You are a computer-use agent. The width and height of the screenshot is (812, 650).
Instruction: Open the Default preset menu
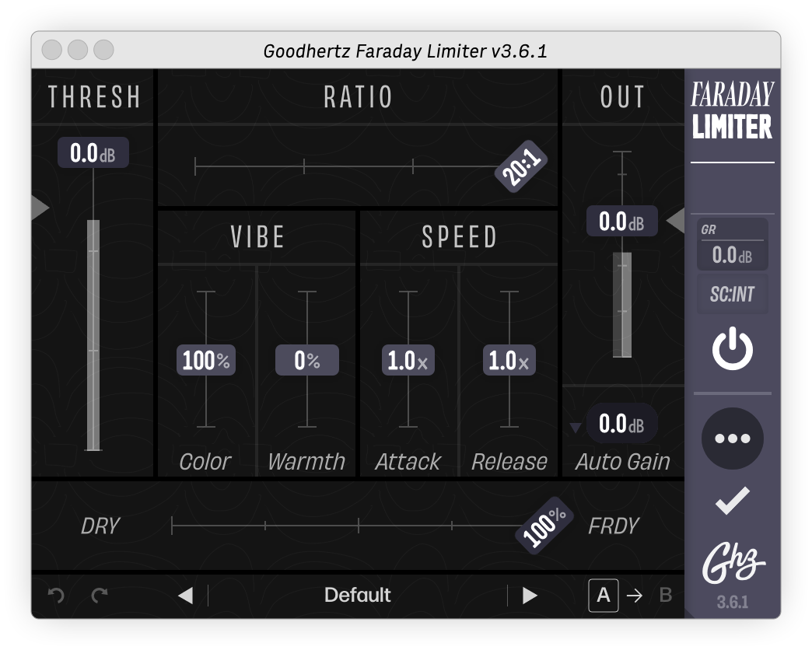pyautogui.click(x=357, y=595)
